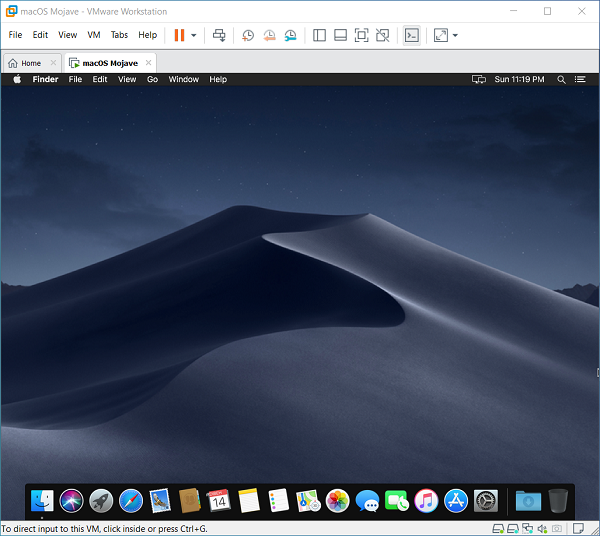Open the App Store
The height and width of the screenshot is (536, 600).
click(x=456, y=500)
